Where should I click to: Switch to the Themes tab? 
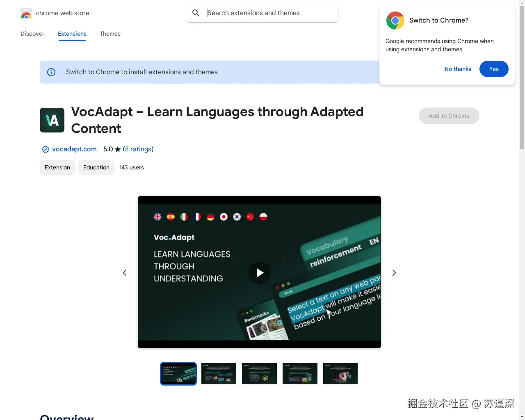pos(110,34)
